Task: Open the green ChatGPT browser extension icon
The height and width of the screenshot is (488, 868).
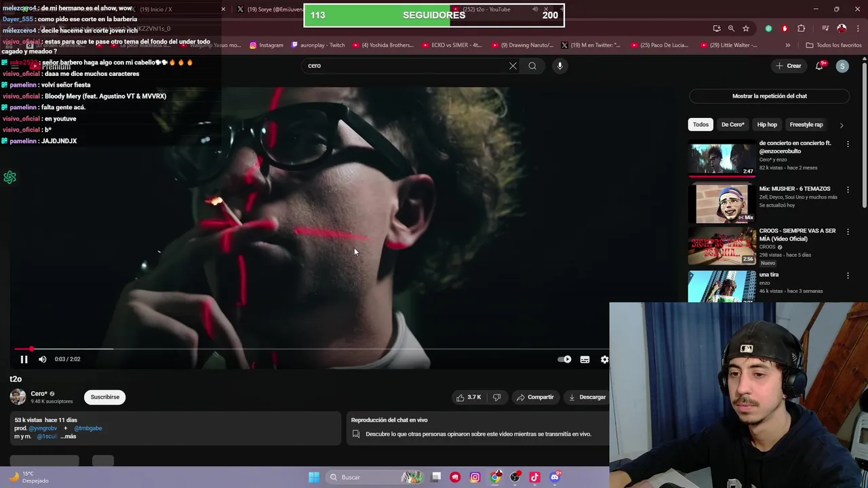Action: [768, 28]
